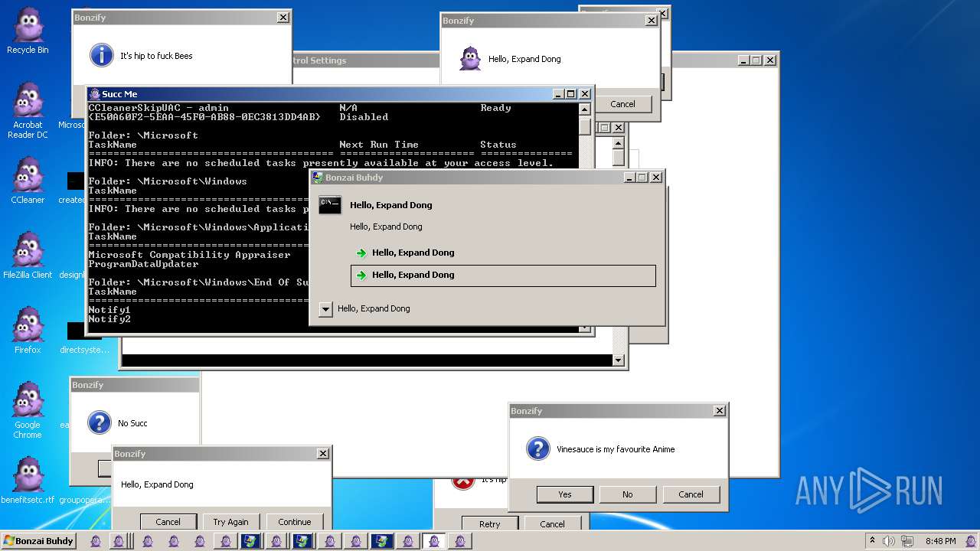
Task: Open network icon in system tray
Action: 908,541
